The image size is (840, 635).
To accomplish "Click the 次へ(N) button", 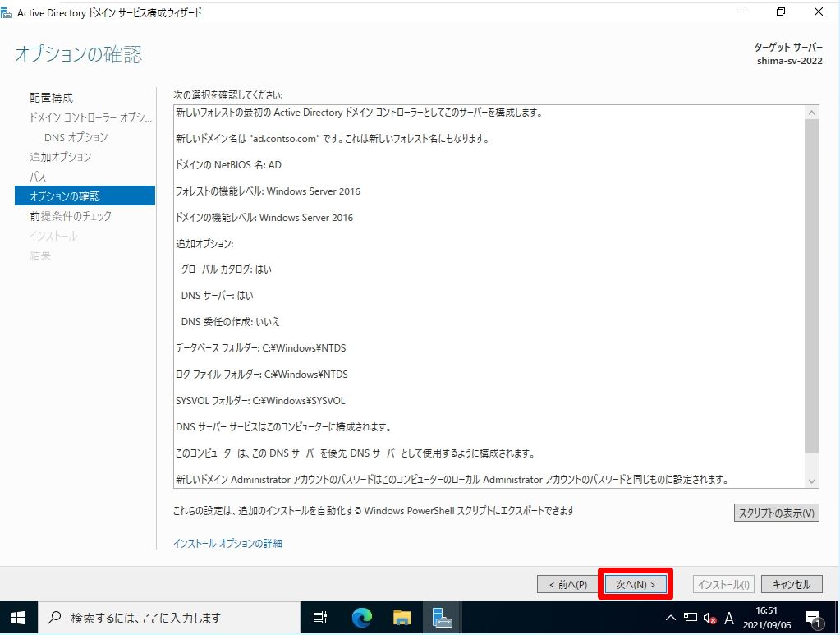I will point(635,584).
